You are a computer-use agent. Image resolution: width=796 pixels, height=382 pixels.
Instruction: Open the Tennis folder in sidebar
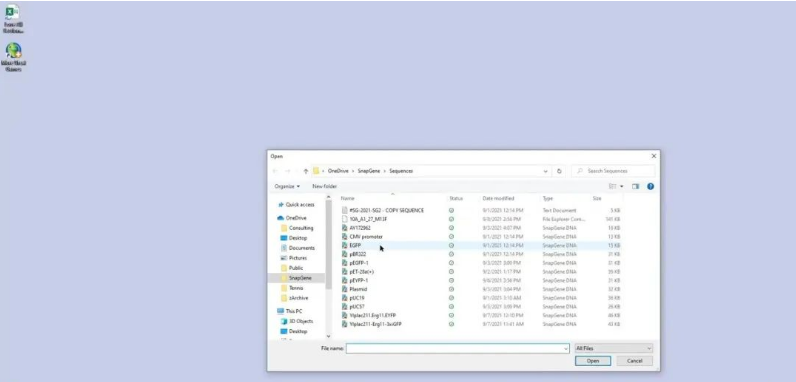[x=296, y=288]
